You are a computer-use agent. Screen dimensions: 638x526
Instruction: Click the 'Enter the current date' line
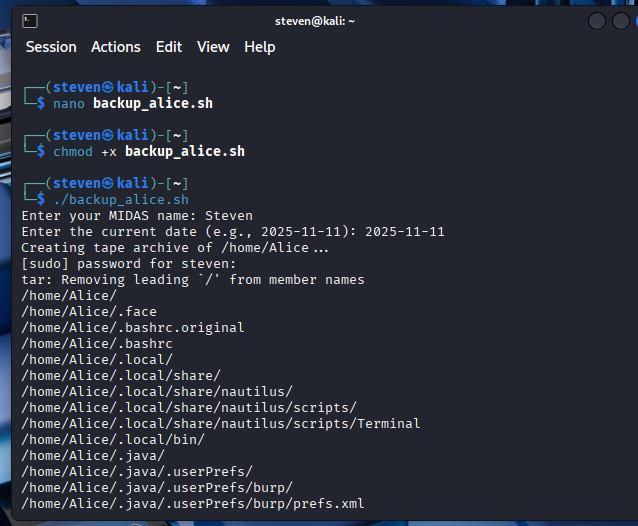(232, 231)
